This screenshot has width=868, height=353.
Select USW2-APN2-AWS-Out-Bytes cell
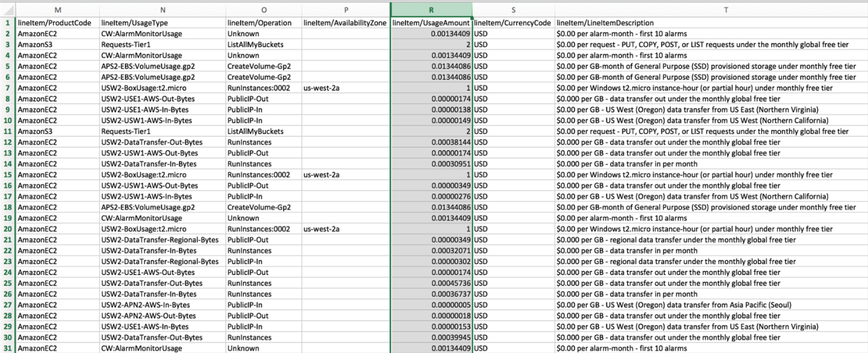(162, 315)
